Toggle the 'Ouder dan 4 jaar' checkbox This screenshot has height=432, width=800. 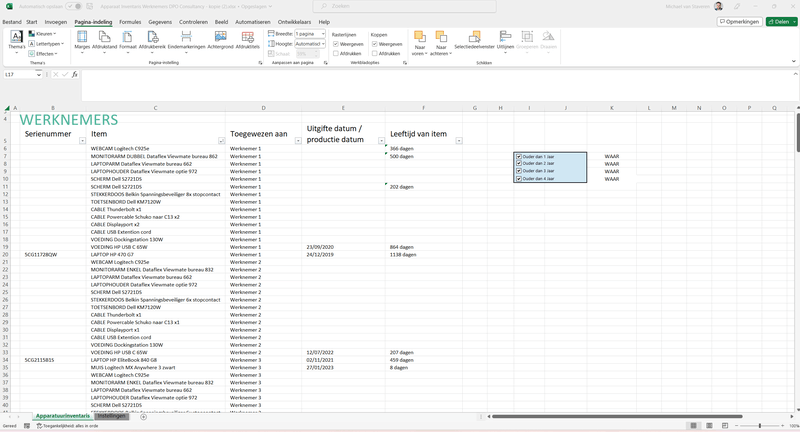coord(519,178)
